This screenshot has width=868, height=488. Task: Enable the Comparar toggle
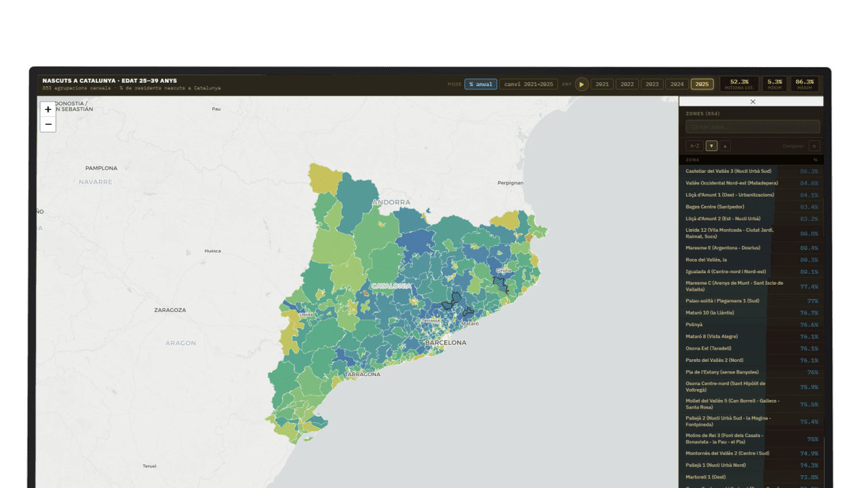coord(813,145)
